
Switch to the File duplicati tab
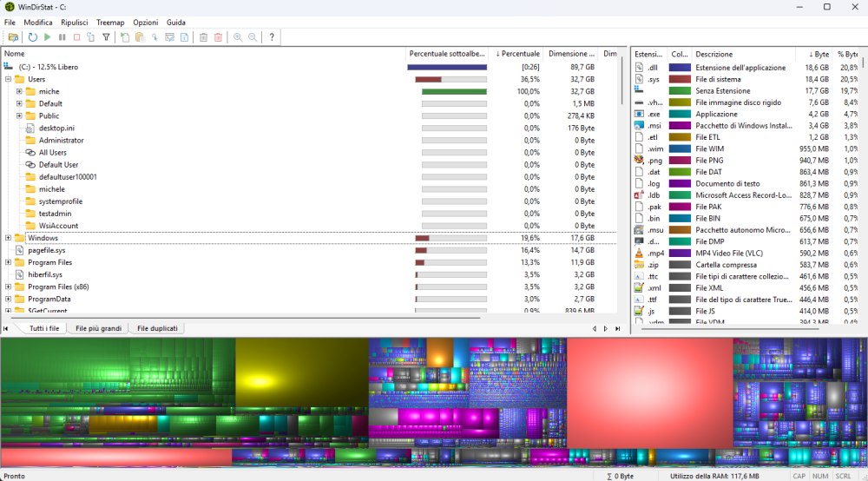(157, 329)
